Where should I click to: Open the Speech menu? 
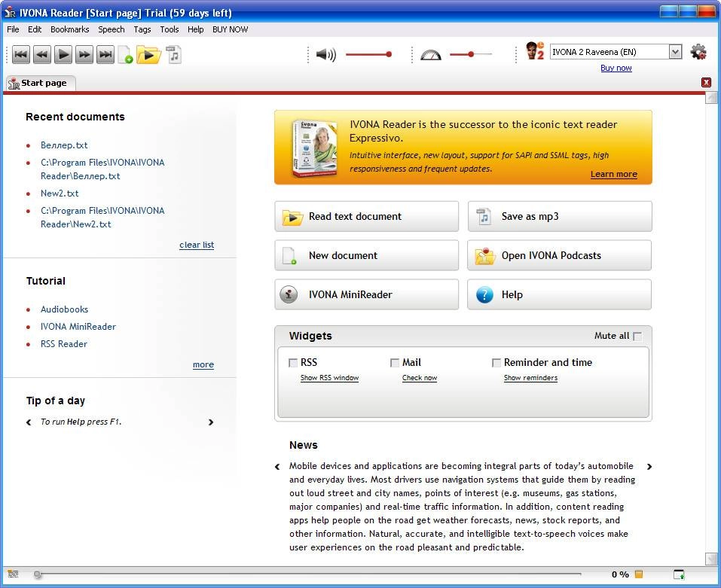(111, 29)
